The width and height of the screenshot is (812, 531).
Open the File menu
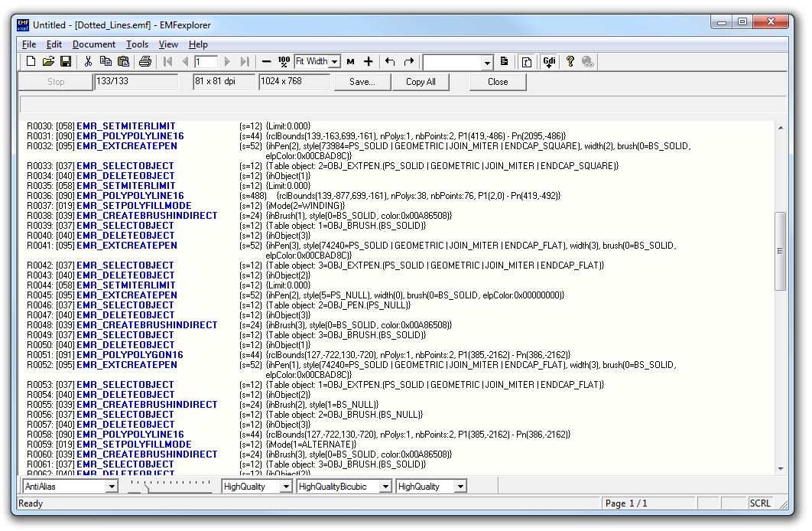coord(29,44)
